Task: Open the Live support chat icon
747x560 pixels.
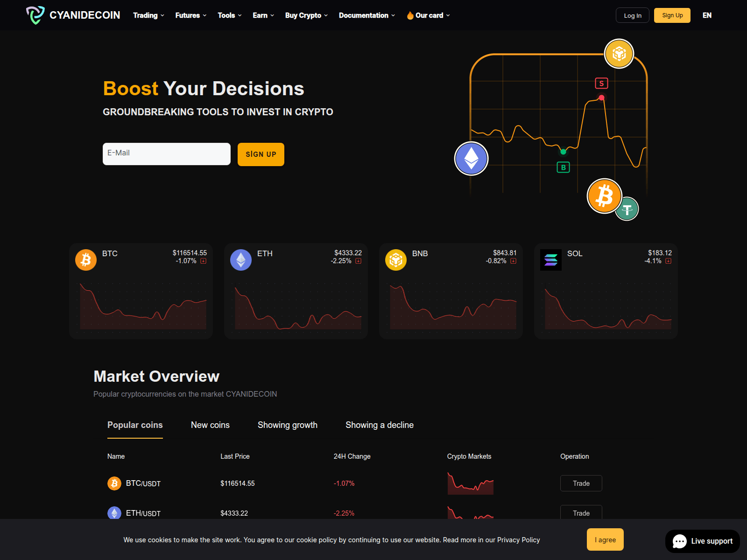Action: point(681,541)
